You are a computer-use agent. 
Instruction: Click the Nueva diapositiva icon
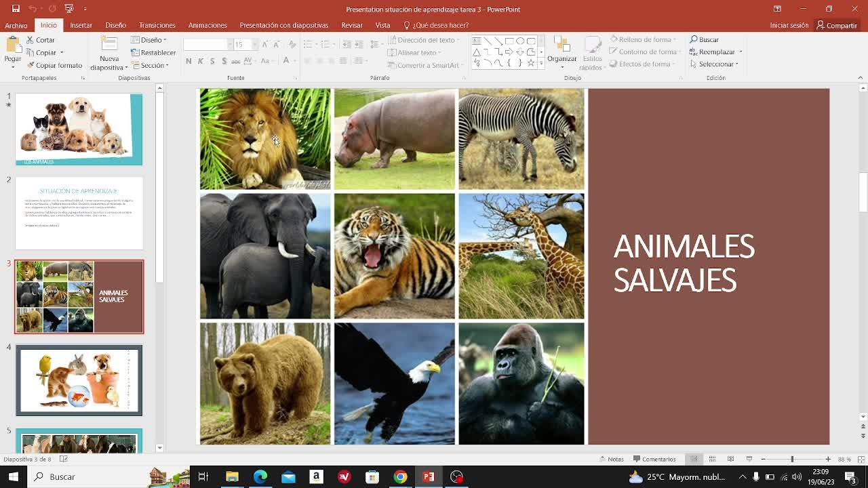tap(108, 45)
